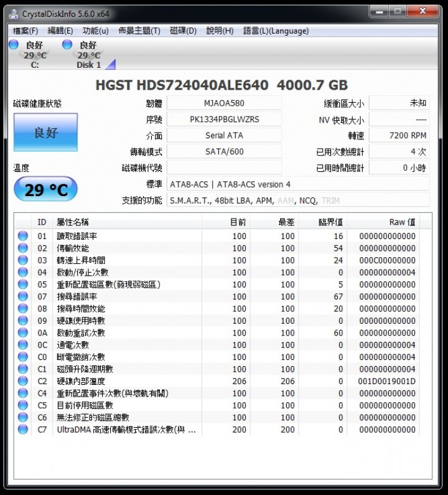This screenshot has width=448, height=495.
Task: Click the serial number field PK1334PBGLWZRS
Action: pos(224,120)
